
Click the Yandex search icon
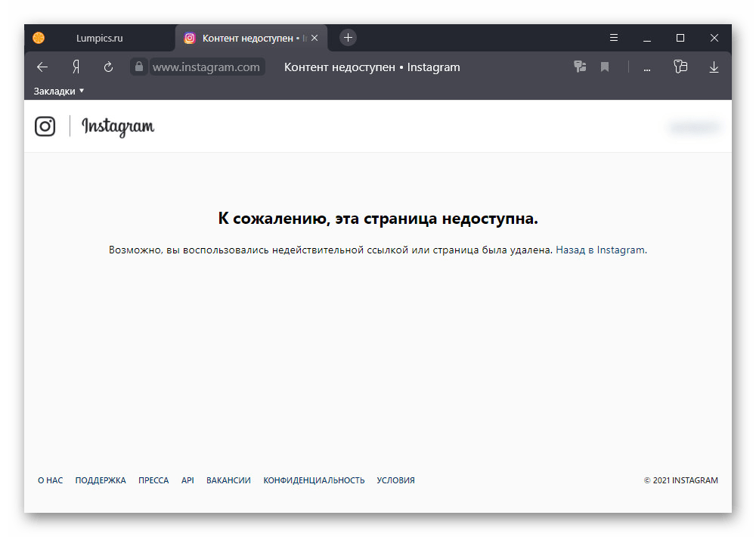coord(75,67)
